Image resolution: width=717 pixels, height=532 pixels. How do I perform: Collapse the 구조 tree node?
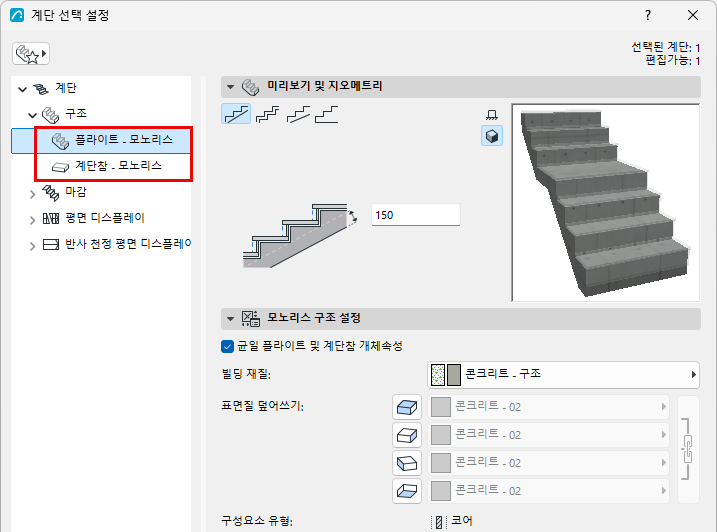click(32, 115)
